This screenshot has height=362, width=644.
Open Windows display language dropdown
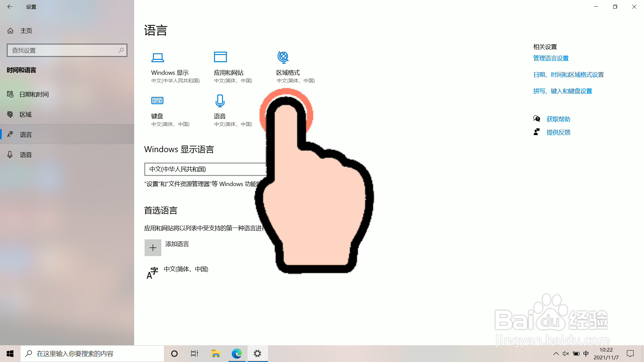pyautogui.click(x=205, y=169)
